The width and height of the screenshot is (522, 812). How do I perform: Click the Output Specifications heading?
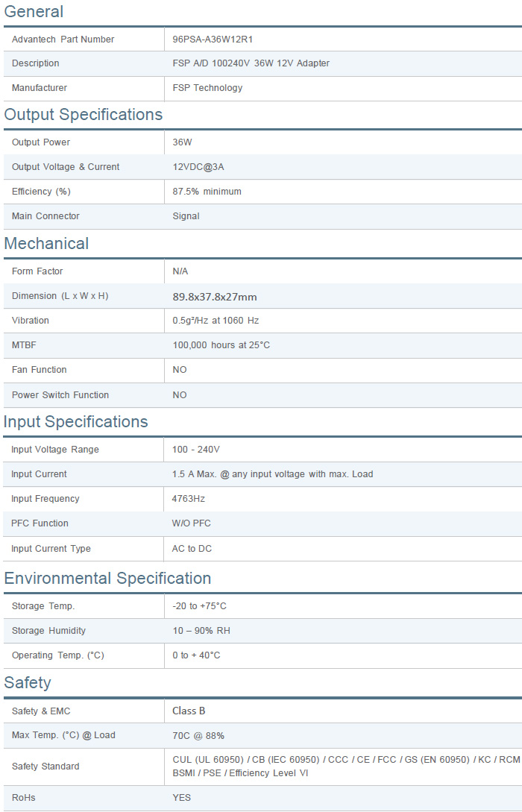[x=84, y=115]
